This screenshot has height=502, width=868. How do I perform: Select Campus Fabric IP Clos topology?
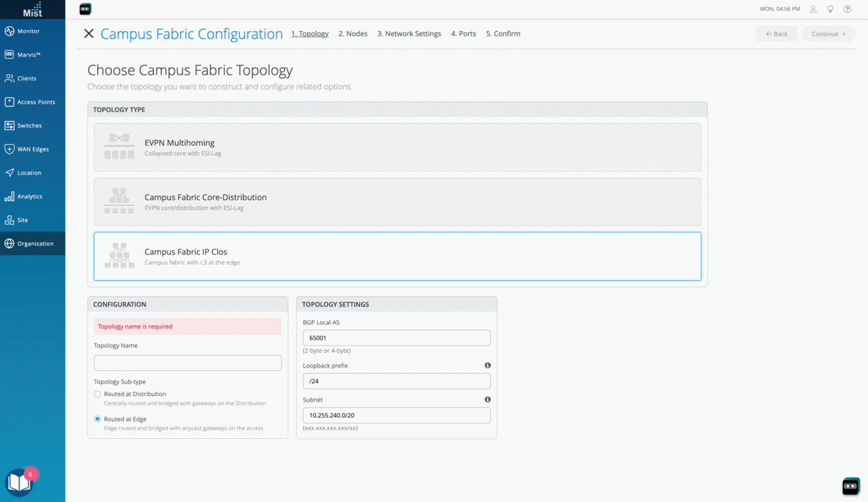click(397, 256)
